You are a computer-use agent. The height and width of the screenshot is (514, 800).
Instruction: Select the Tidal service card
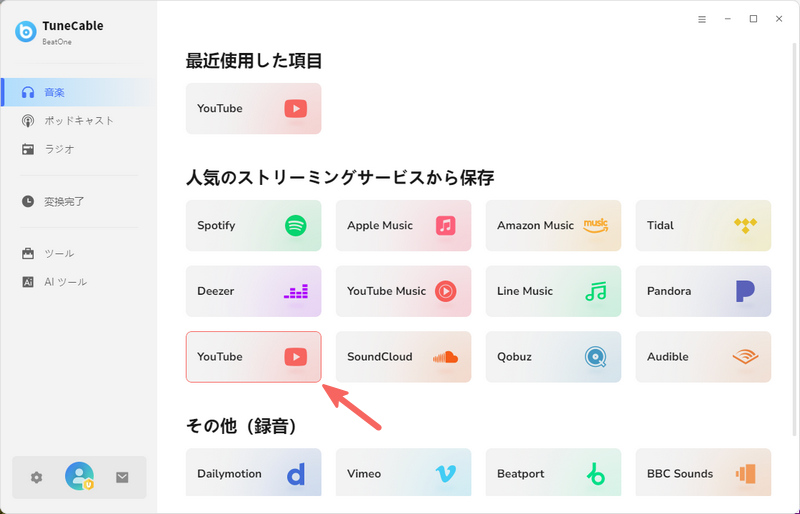click(x=704, y=226)
